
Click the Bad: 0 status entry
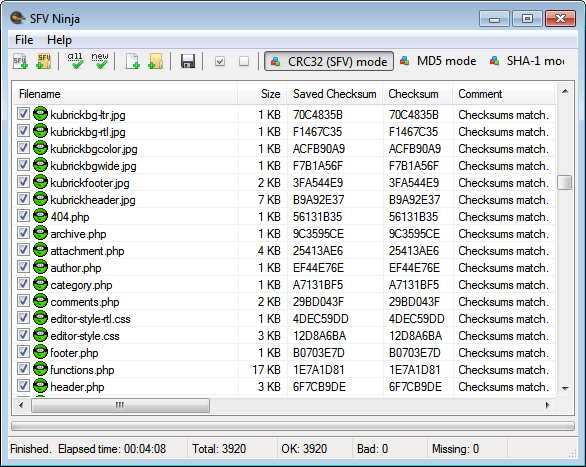coord(372,449)
